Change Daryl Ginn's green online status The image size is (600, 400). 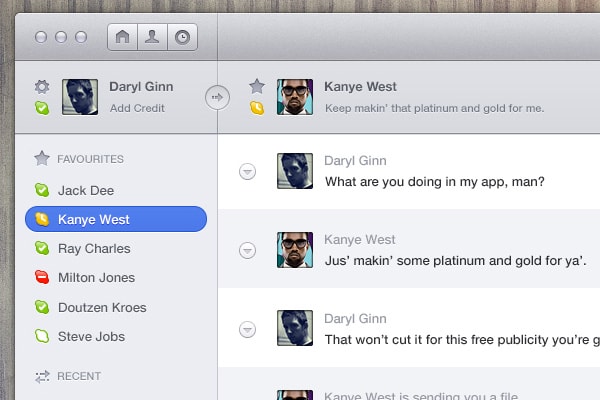[42, 108]
